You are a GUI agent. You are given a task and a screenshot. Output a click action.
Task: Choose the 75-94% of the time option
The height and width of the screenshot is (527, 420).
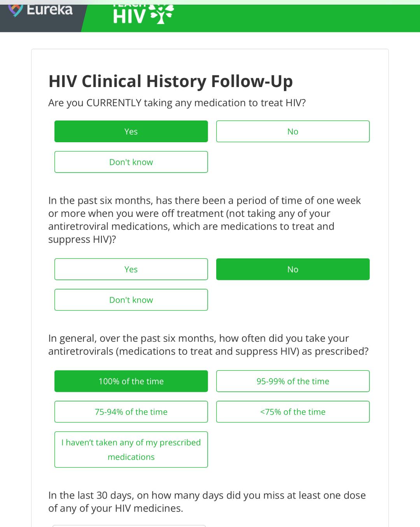pyautogui.click(x=131, y=412)
